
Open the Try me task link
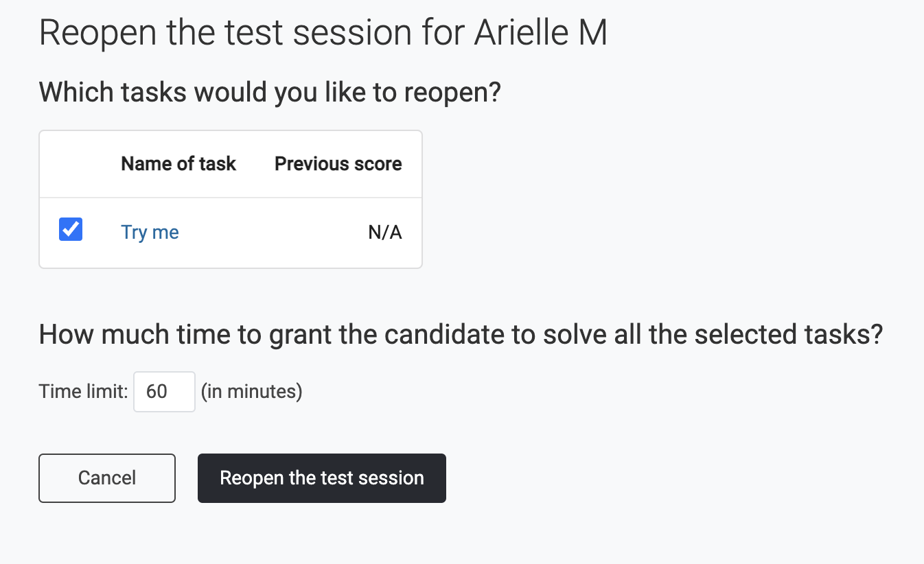pyautogui.click(x=150, y=233)
